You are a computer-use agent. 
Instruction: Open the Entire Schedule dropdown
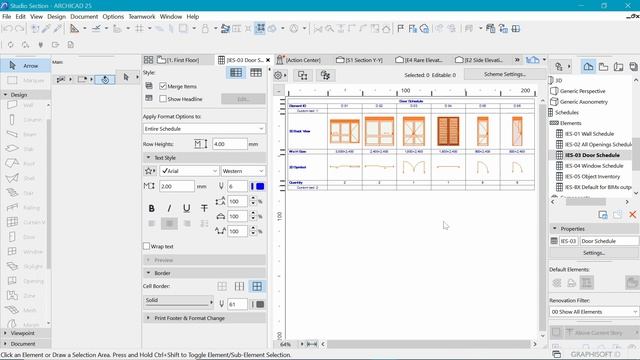(204, 129)
